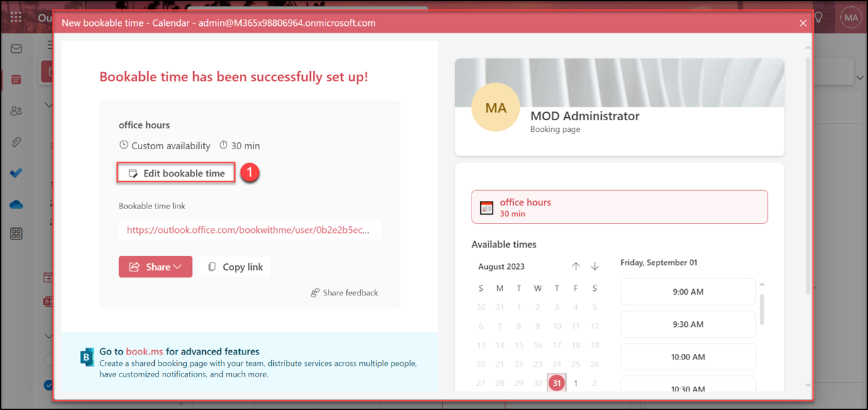Go to next month with down arrow
Image resolution: width=868 pixels, height=410 pixels.
(595, 266)
